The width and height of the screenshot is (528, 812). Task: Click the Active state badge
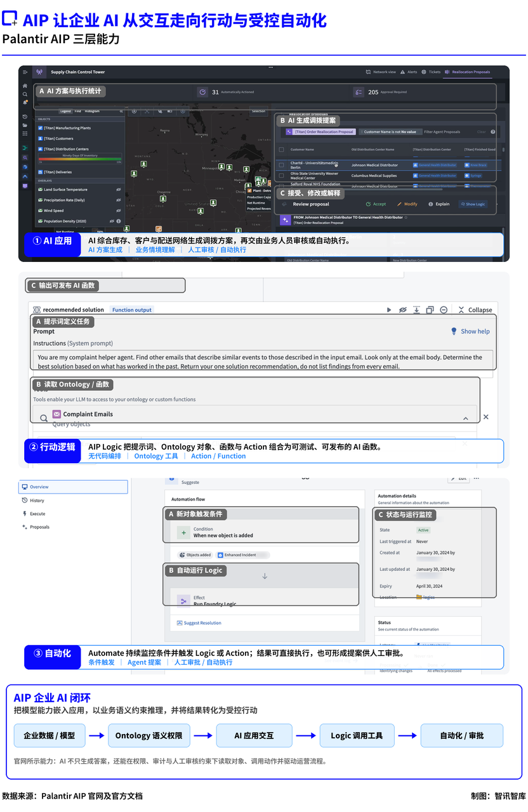(423, 530)
